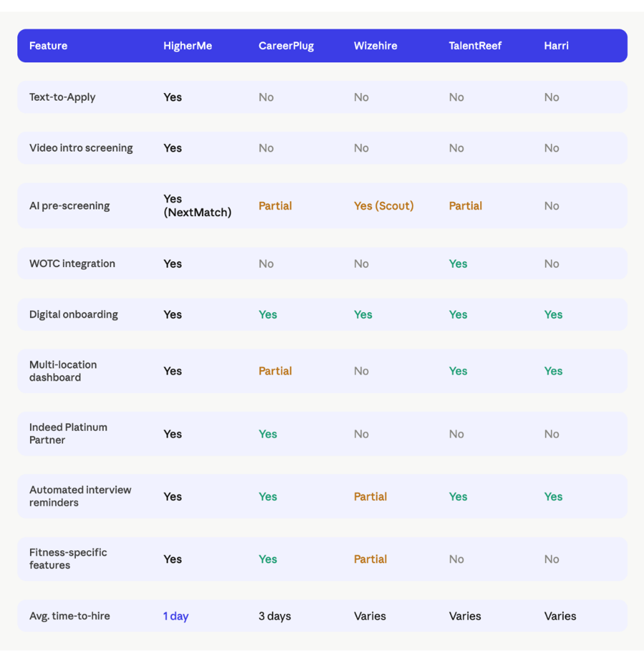Select the Harri column header
644x662 pixels.
tap(556, 46)
